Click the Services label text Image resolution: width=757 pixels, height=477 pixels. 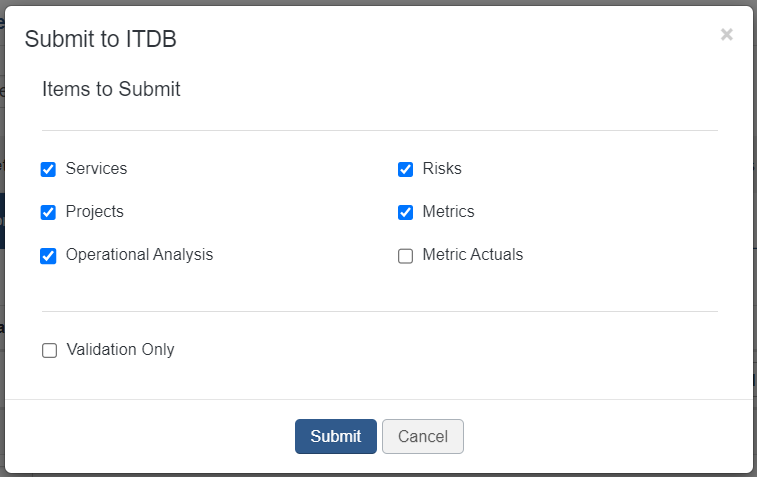coord(97,168)
